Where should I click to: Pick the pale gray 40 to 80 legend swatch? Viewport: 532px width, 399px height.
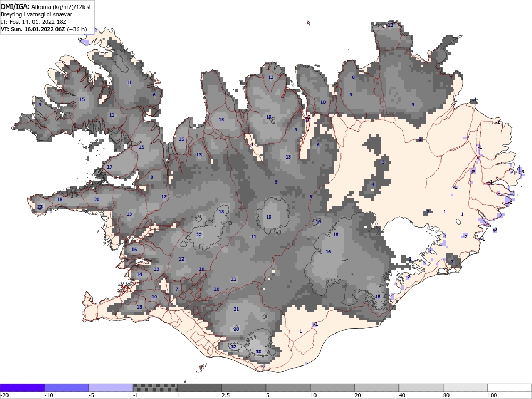pos(421,387)
